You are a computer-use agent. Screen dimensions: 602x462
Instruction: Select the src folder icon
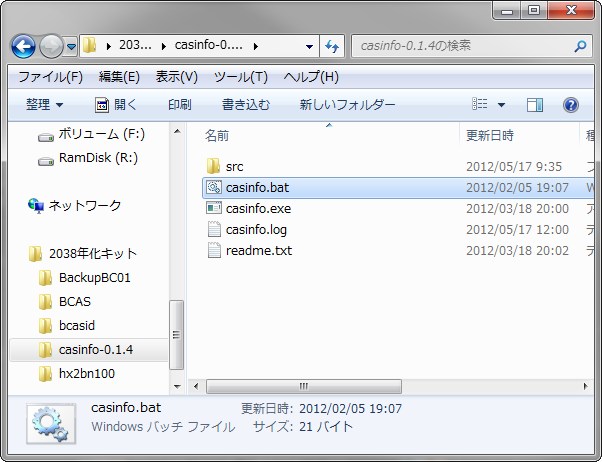tap(212, 165)
